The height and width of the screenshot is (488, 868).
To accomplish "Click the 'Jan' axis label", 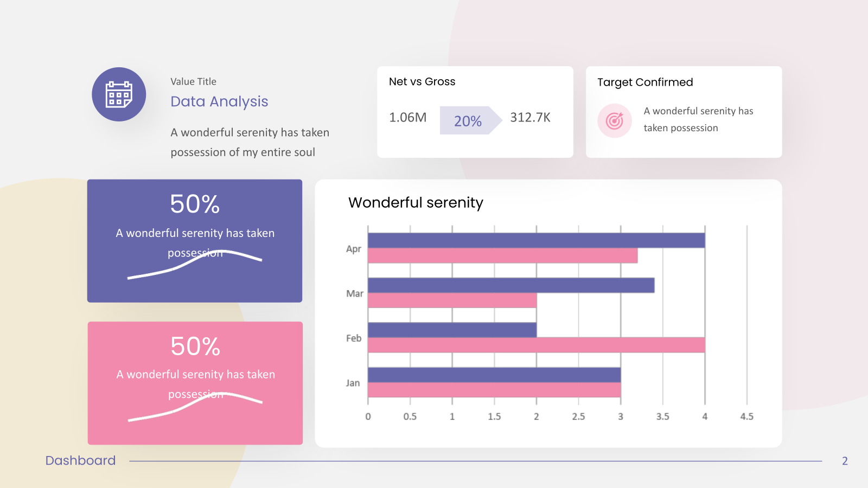I will point(353,383).
